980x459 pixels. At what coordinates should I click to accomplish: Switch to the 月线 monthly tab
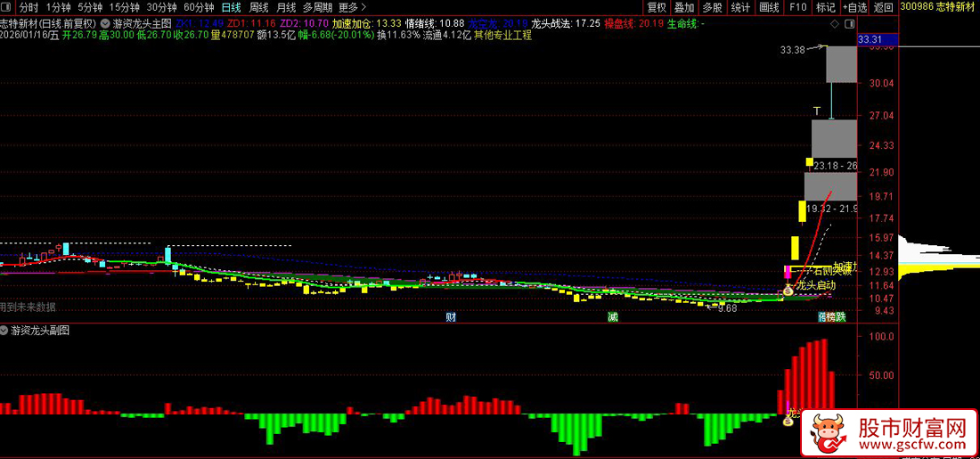tap(286, 7)
